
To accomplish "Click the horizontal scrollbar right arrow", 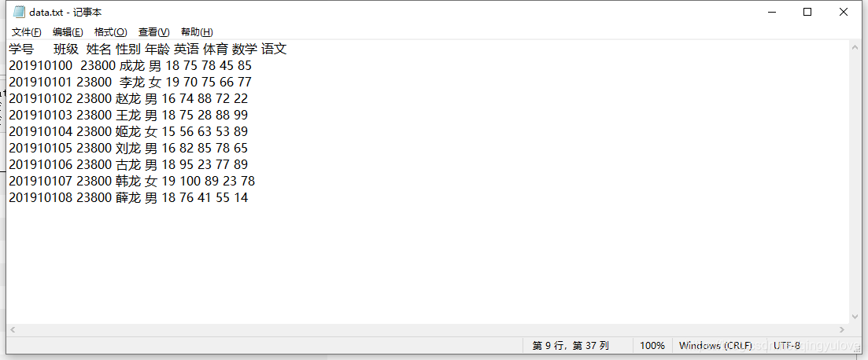I will (843, 329).
